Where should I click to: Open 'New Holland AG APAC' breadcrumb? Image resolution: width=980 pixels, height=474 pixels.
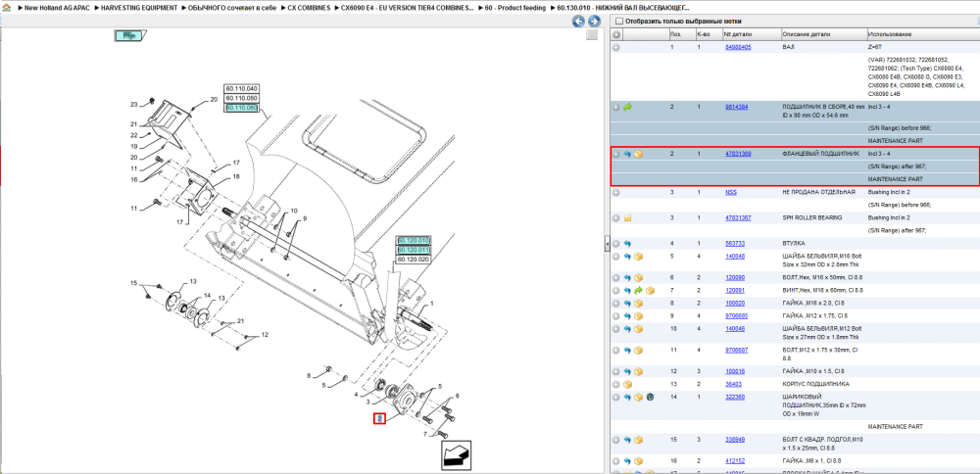(x=55, y=8)
